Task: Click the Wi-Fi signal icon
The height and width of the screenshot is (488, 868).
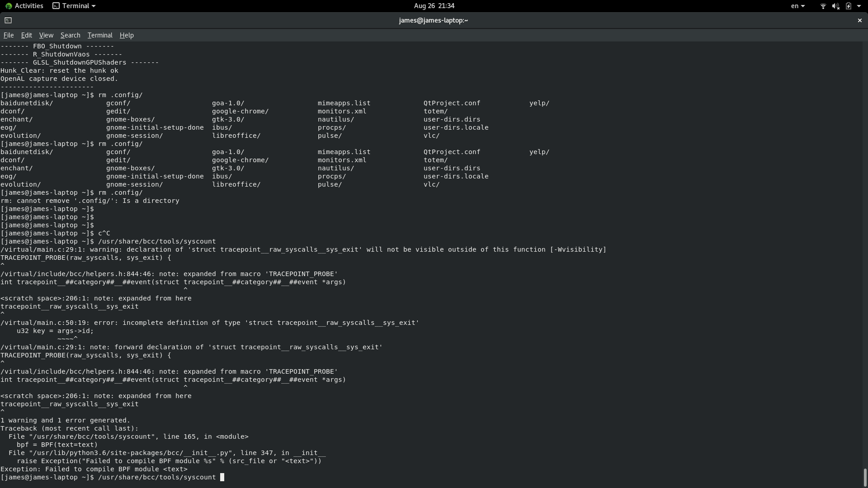Action: (x=823, y=6)
